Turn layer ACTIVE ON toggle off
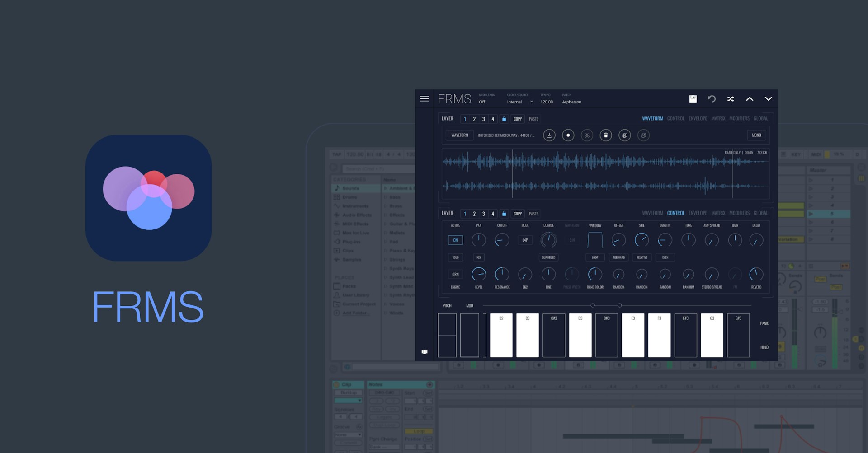This screenshot has width=868, height=453. (x=455, y=240)
